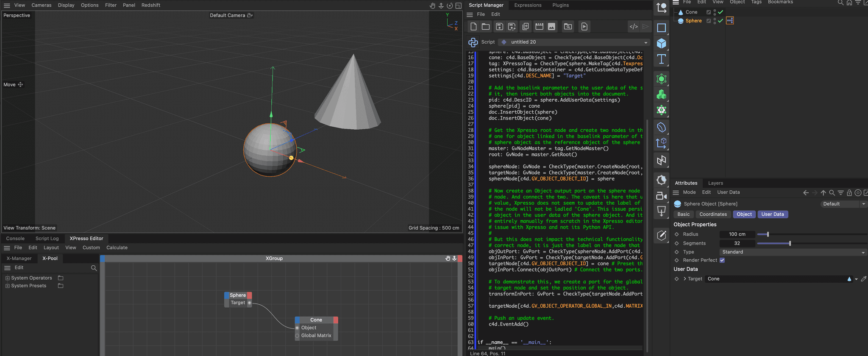This screenshot has width=868, height=356.
Task: Open a script with the folder icon
Action: [x=486, y=27]
